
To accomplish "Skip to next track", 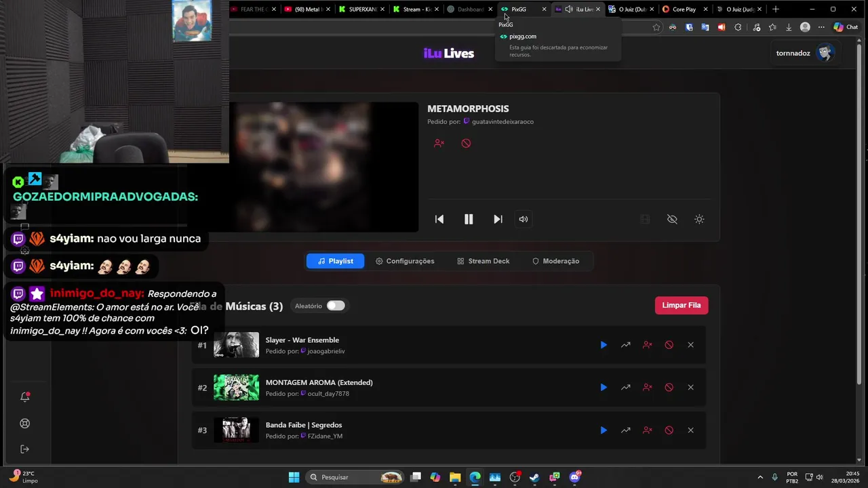I will [498, 219].
